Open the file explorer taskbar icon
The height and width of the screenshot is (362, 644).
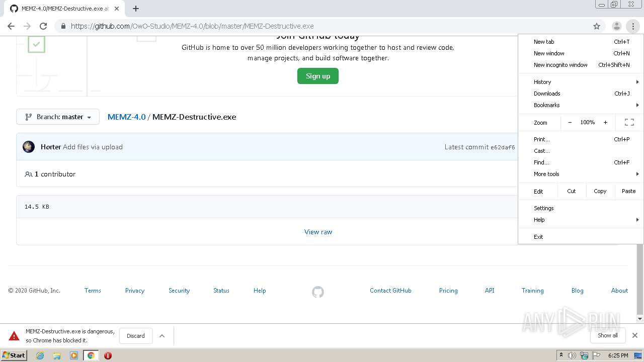coord(57,355)
